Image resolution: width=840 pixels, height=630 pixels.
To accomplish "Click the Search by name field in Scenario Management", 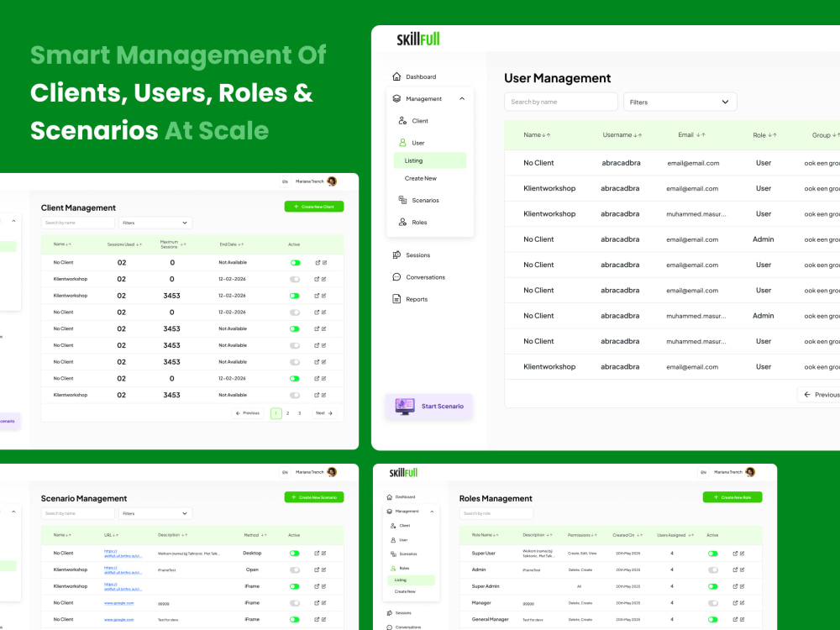I will tap(77, 514).
